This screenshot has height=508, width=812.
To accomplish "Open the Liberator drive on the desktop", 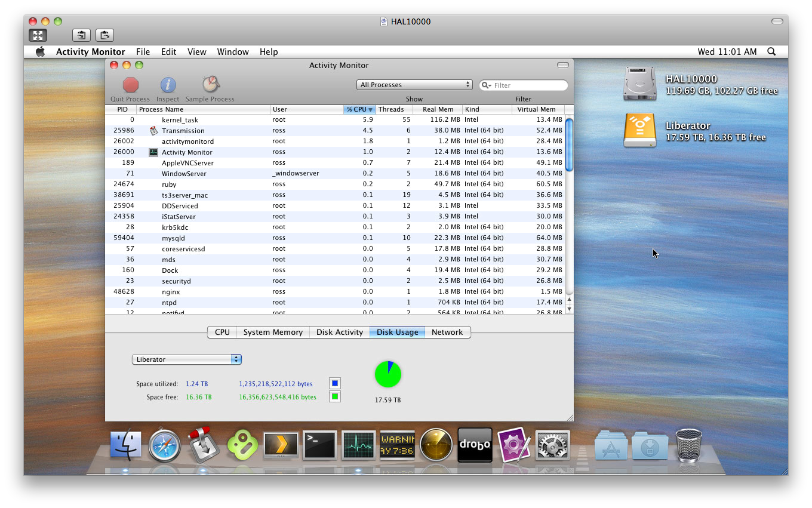I will coord(639,130).
